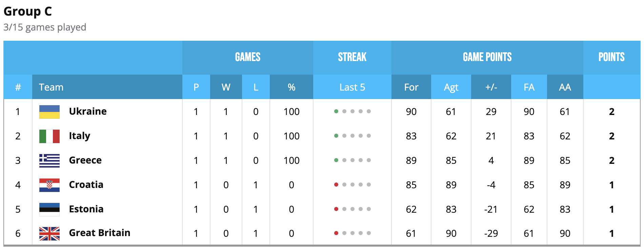This screenshot has height=249, width=644.
Task: Click the Greece flag icon
Action: (49, 160)
